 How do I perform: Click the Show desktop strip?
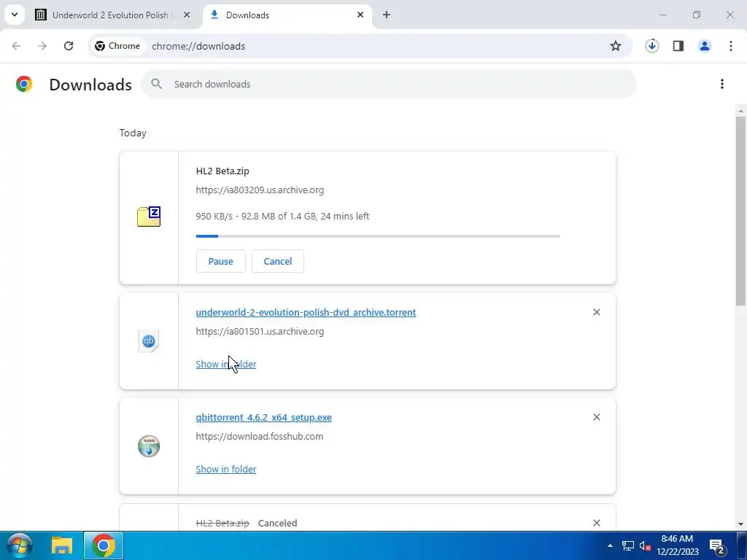tap(741, 545)
